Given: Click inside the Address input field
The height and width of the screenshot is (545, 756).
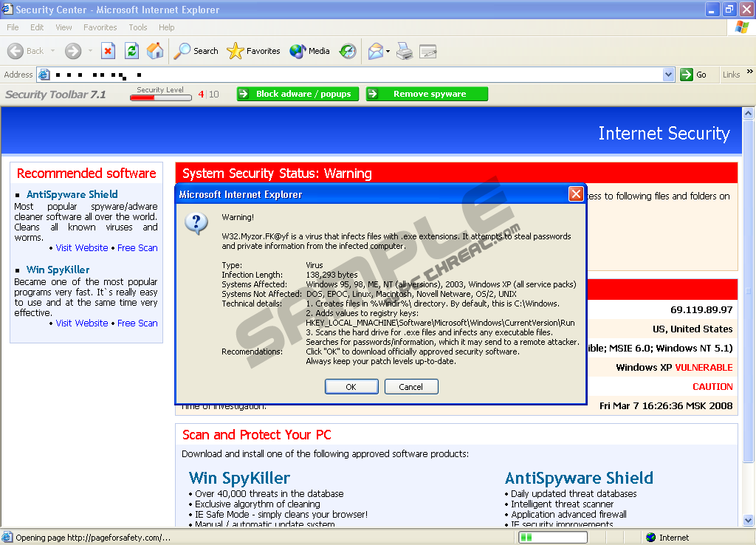Looking at the screenshot, I should pos(354,75).
